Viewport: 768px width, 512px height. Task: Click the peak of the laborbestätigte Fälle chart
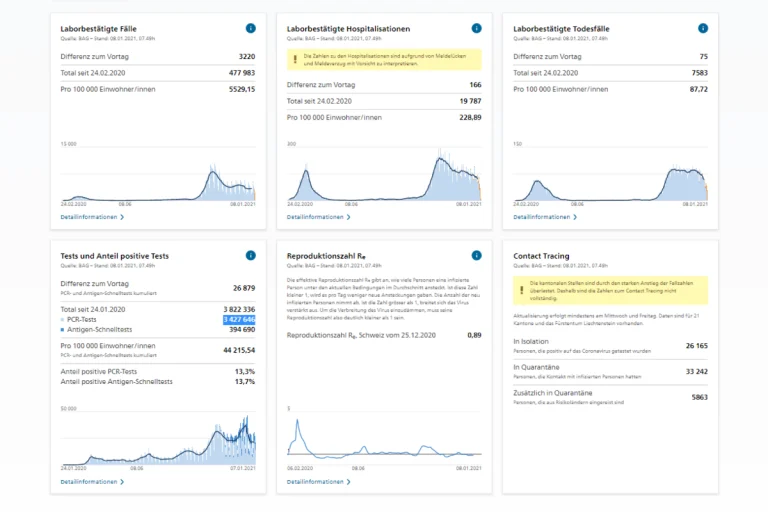(213, 168)
